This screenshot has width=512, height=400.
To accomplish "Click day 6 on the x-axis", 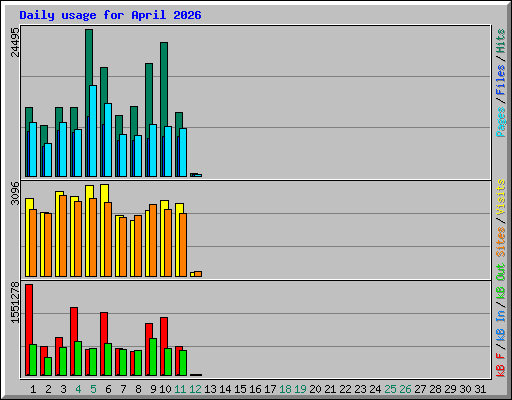I will coord(108,389).
